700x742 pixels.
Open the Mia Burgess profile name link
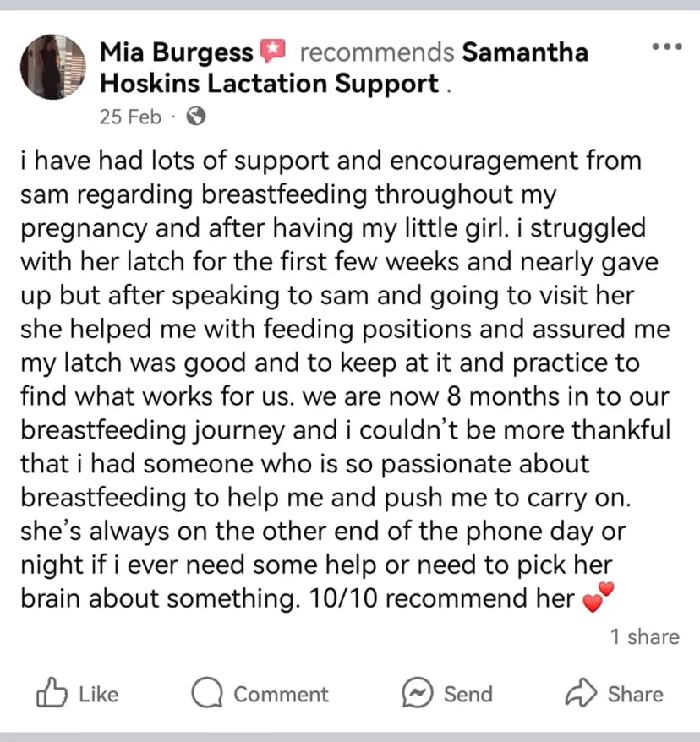177,52
